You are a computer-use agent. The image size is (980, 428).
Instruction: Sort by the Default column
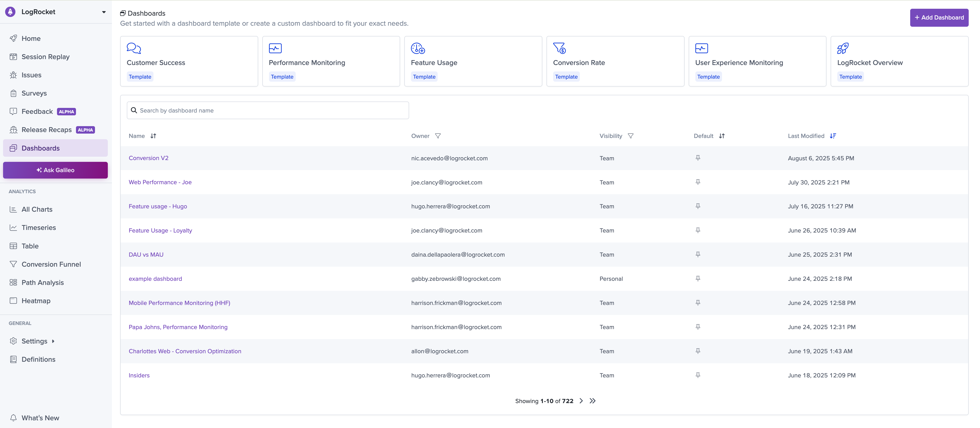tap(722, 136)
